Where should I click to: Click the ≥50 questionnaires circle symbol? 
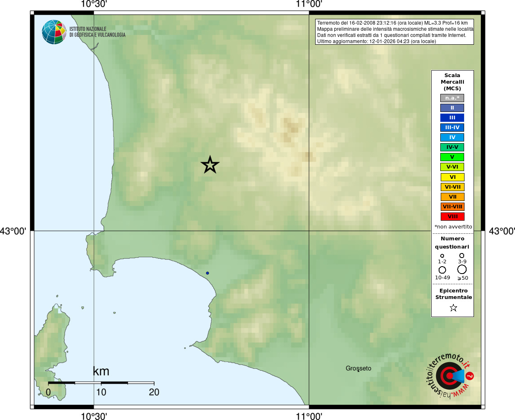tap(462, 269)
